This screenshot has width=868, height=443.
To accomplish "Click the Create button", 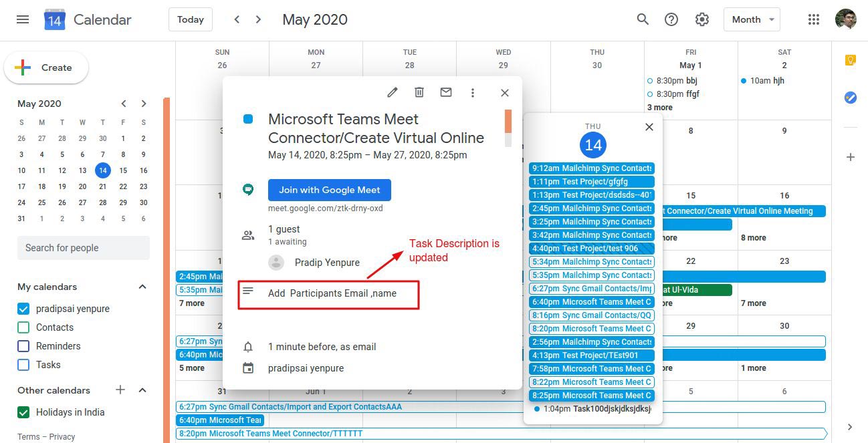I will coord(46,67).
